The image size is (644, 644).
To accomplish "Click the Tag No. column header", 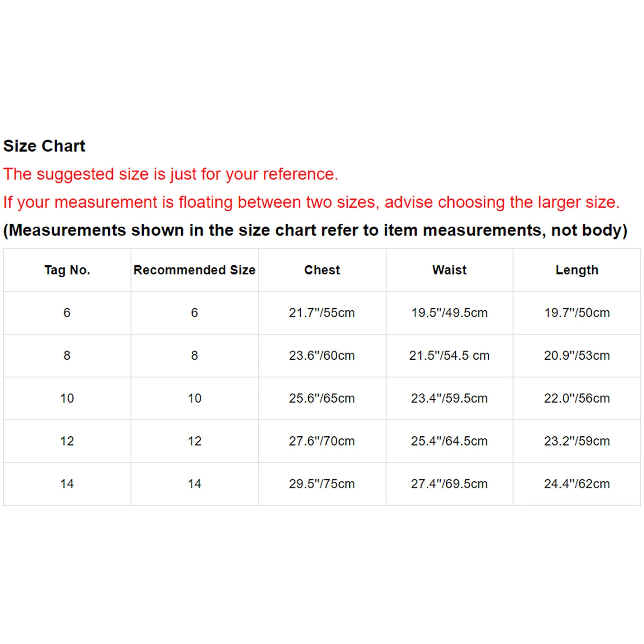I will tap(67, 270).
